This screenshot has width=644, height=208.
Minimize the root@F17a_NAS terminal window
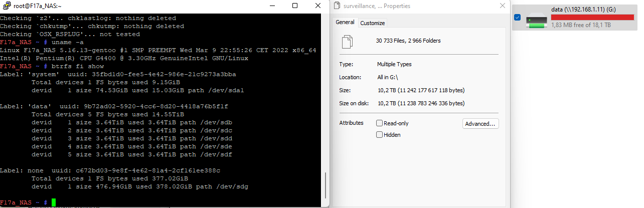272,6
